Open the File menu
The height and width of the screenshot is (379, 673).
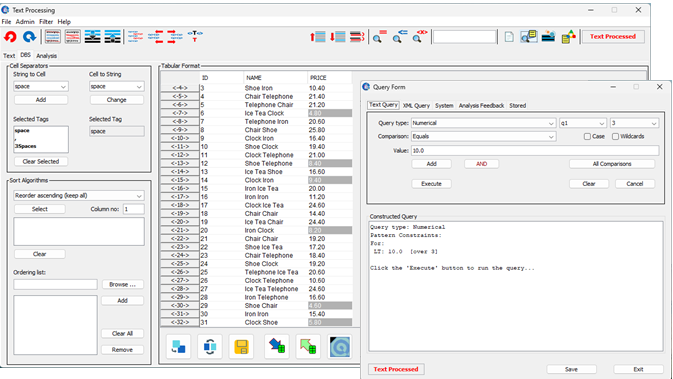click(x=6, y=21)
